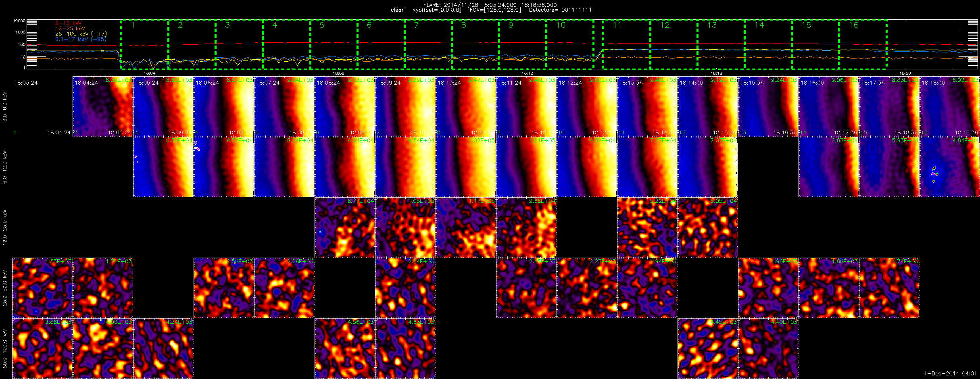Open the 18:16:36 image with 9.06E+03
980x379 pixels.
click(829, 106)
